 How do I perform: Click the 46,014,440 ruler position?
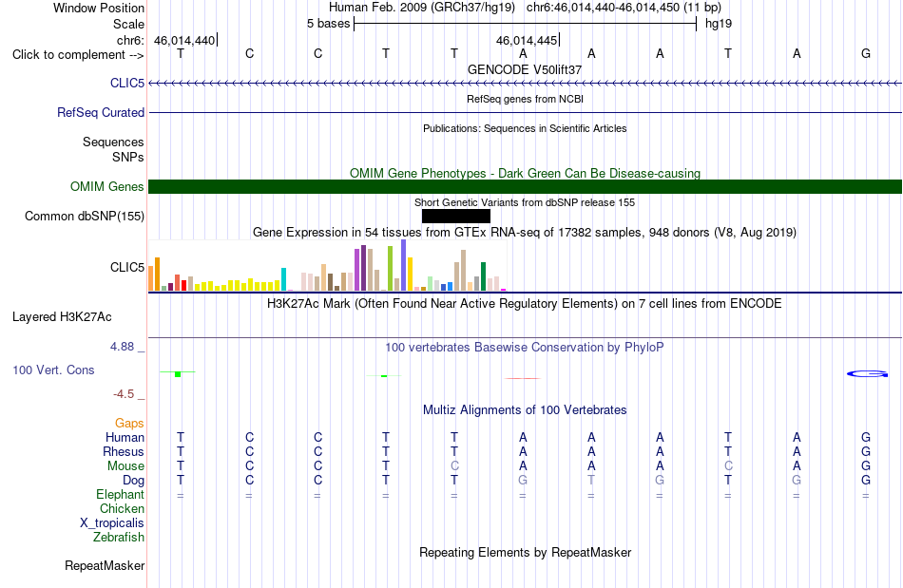[x=184, y=40]
